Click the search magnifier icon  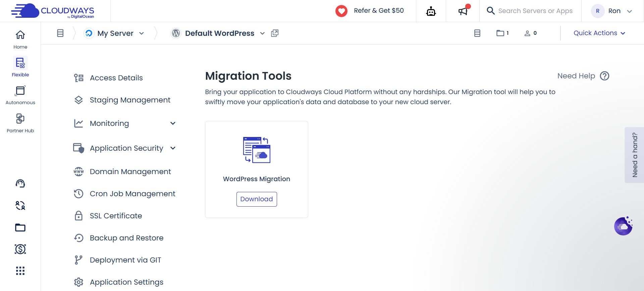tap(491, 11)
